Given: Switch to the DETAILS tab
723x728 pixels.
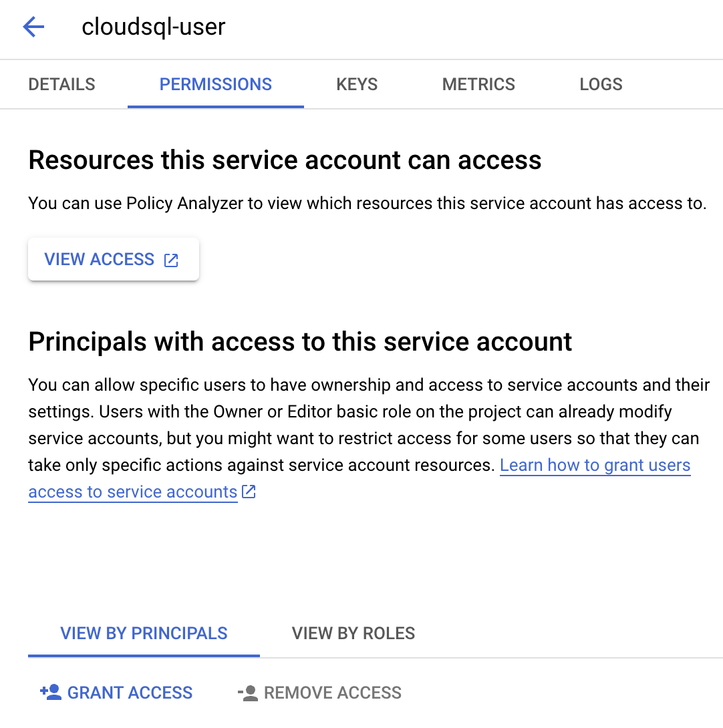Looking at the screenshot, I should coord(61,84).
